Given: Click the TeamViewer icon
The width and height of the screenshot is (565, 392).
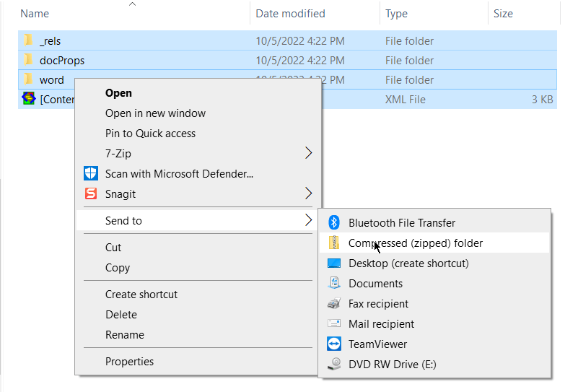Looking at the screenshot, I should [x=334, y=344].
